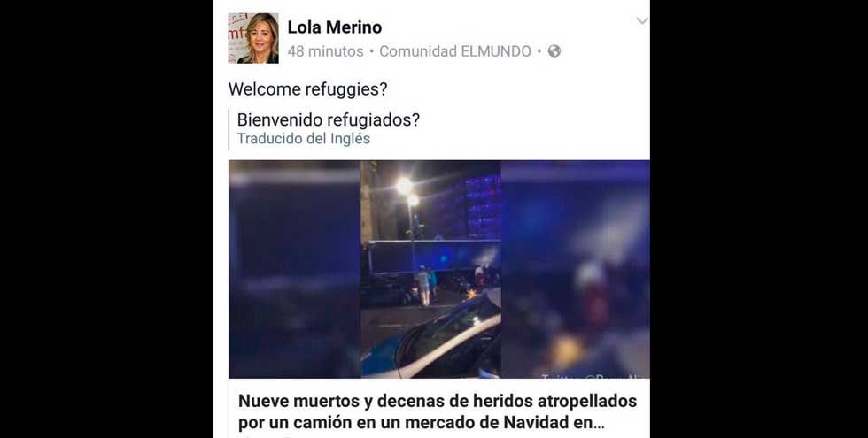
Task: Click the Lola Merino name link
Action: pos(335,27)
